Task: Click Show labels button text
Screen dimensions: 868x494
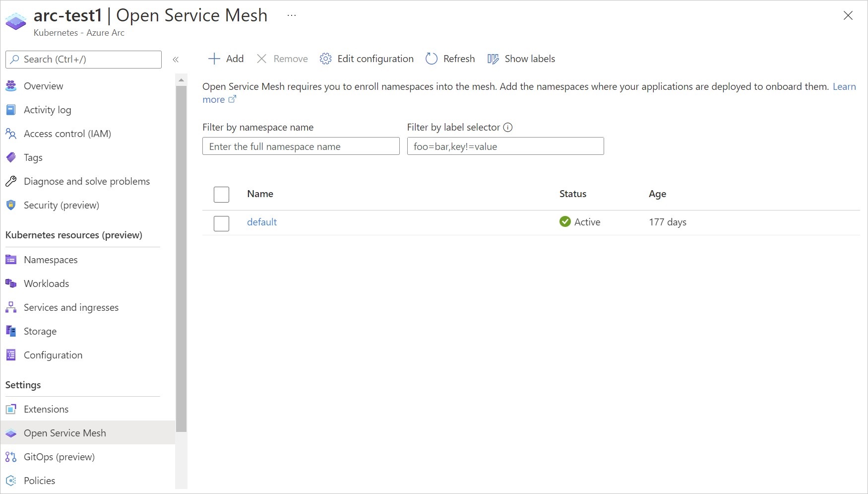Action: [530, 59]
